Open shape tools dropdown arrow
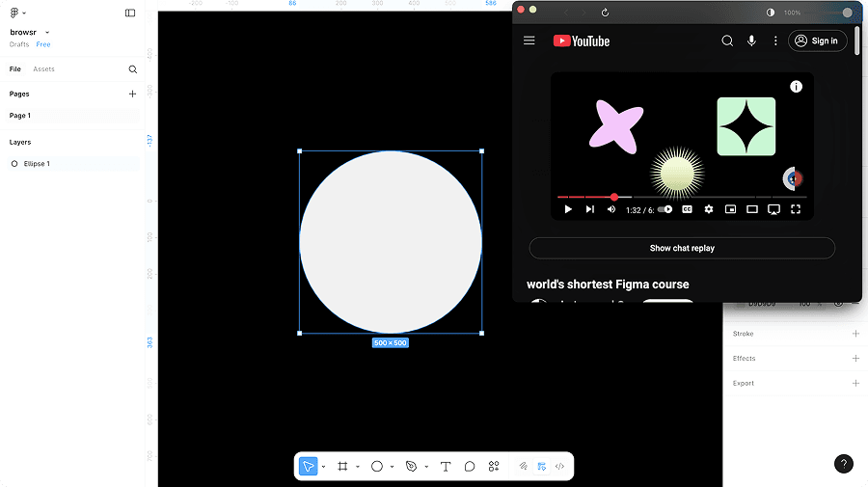The image size is (868, 487). click(x=392, y=467)
